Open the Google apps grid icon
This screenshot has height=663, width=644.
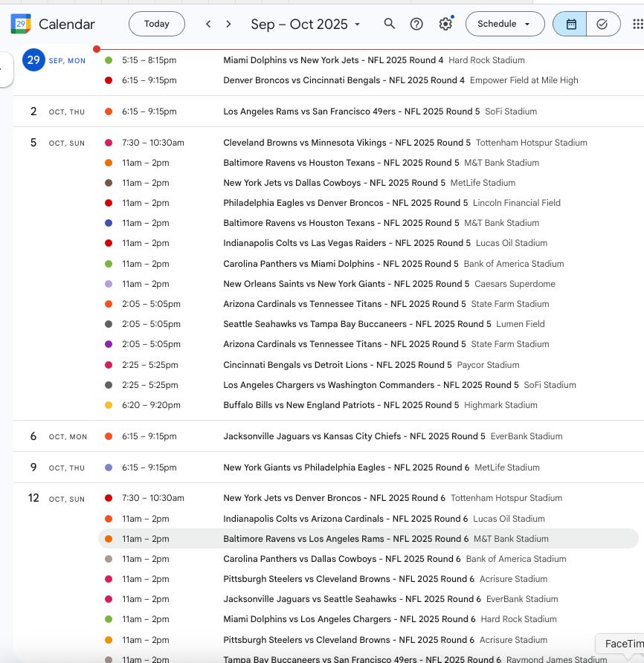click(637, 24)
